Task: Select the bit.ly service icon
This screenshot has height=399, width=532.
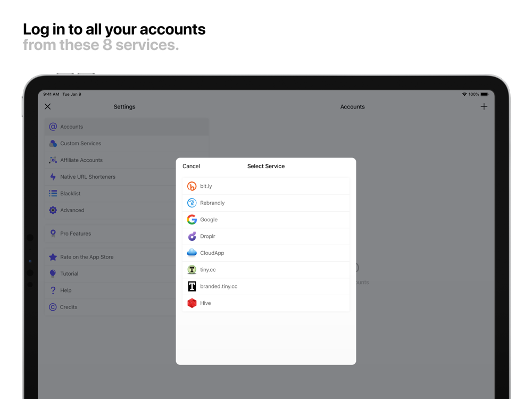Action: coord(192,186)
